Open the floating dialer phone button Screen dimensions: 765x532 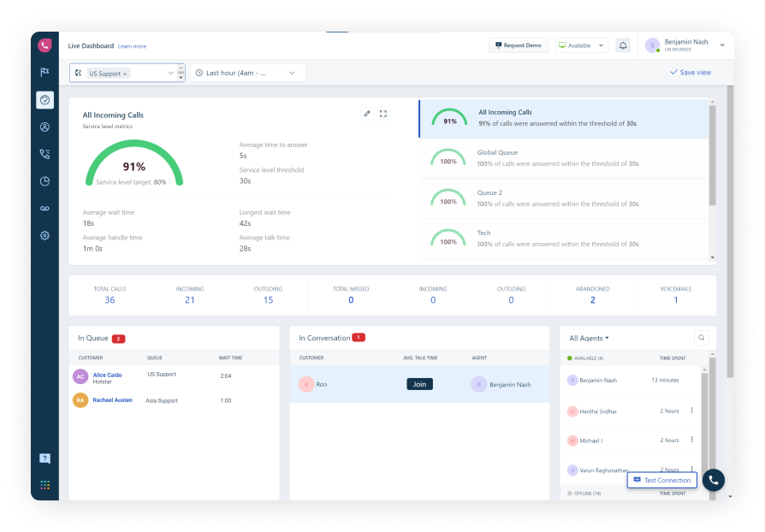(x=712, y=480)
